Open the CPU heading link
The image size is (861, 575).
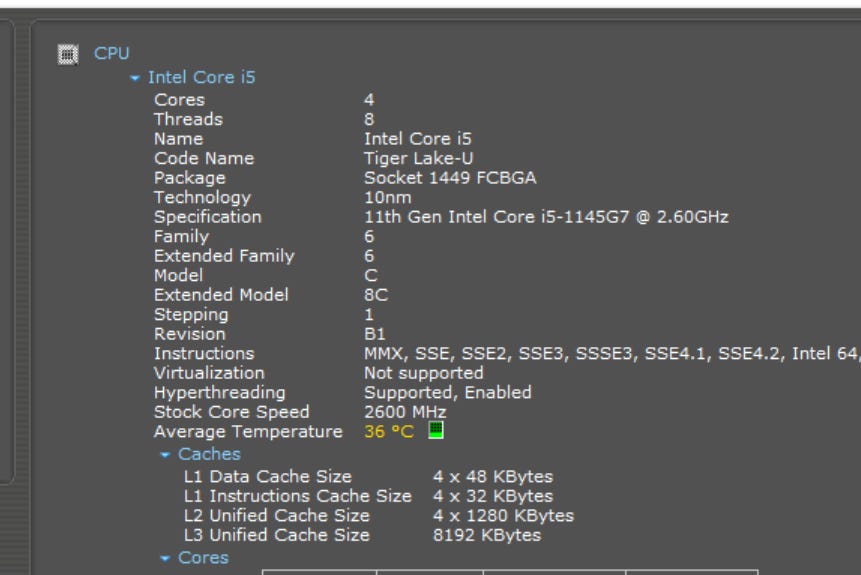coord(111,53)
